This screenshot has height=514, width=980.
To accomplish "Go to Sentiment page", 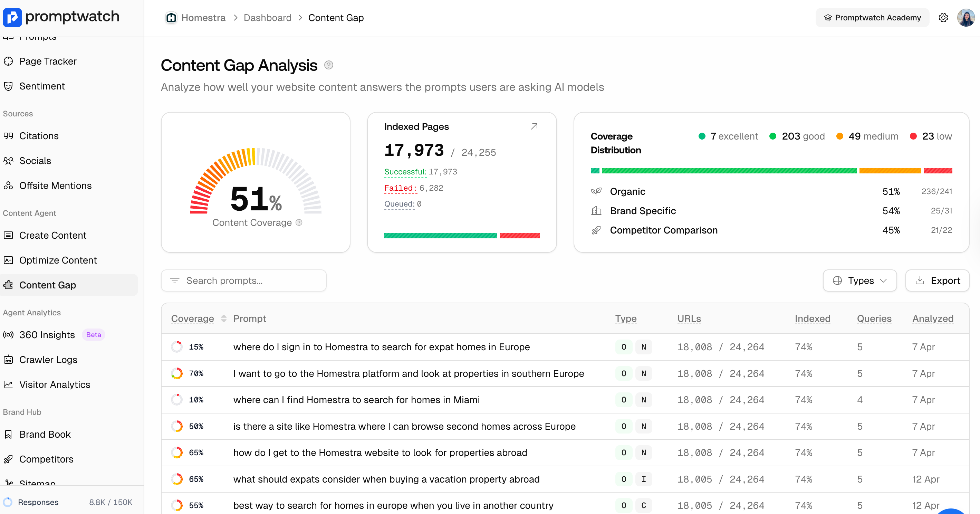I will (42, 86).
